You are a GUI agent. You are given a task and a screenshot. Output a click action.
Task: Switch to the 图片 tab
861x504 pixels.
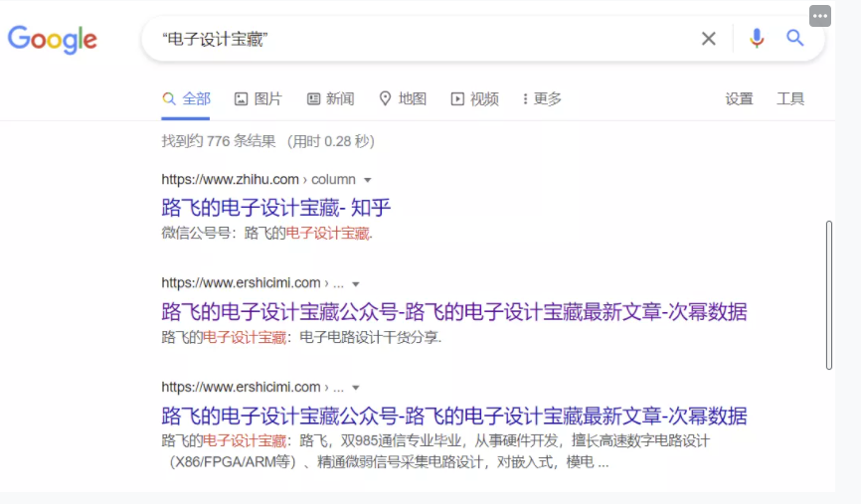[x=258, y=98]
